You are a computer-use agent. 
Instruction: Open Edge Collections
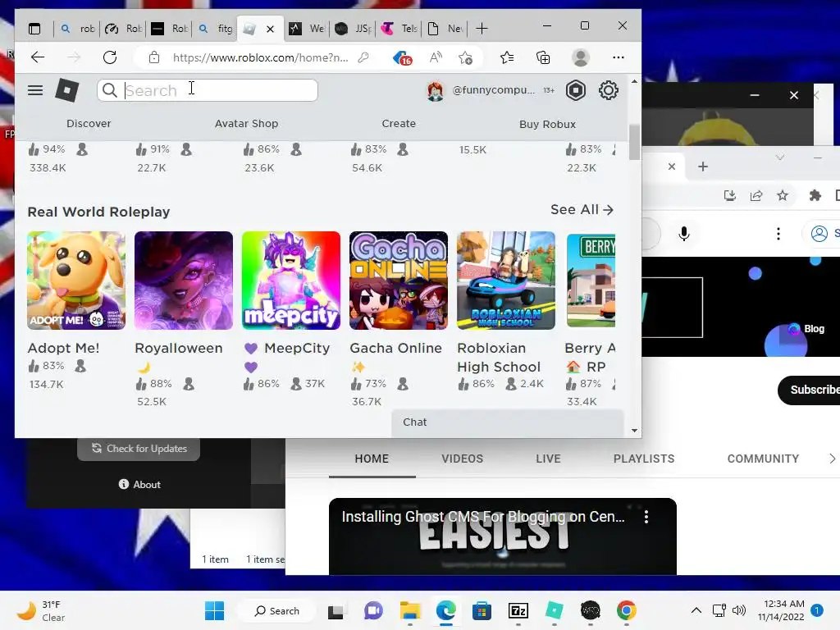pos(543,57)
